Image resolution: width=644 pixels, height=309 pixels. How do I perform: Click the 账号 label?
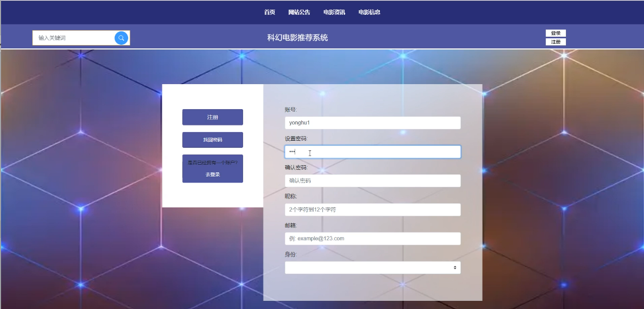[x=291, y=110]
